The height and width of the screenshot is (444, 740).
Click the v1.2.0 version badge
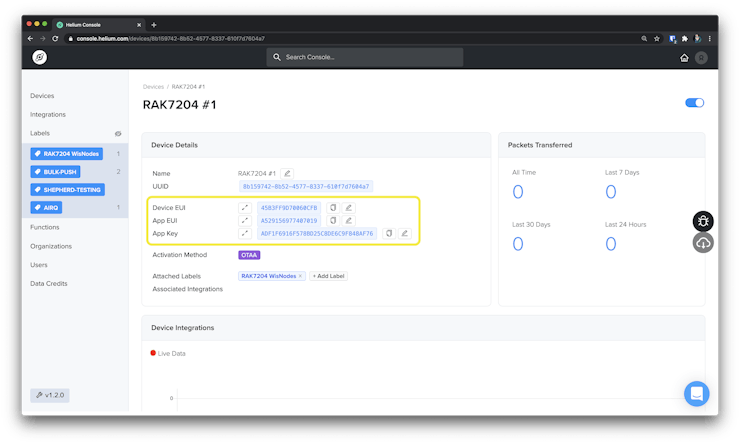point(50,395)
